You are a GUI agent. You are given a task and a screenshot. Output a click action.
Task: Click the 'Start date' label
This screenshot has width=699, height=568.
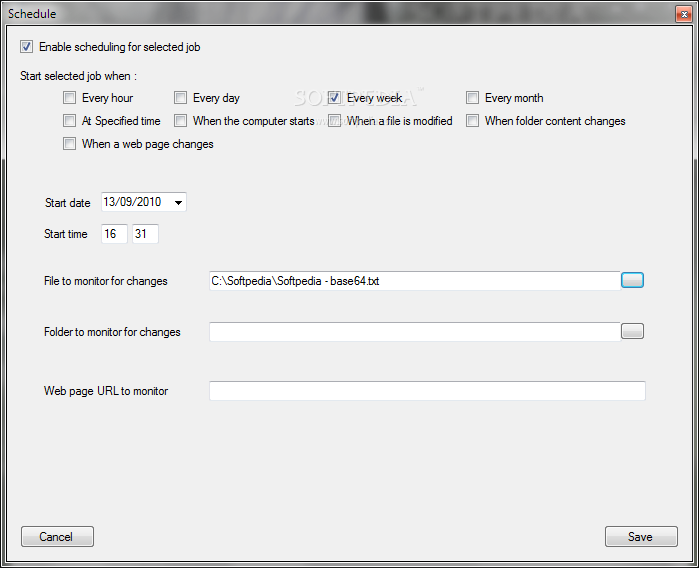click(67, 203)
